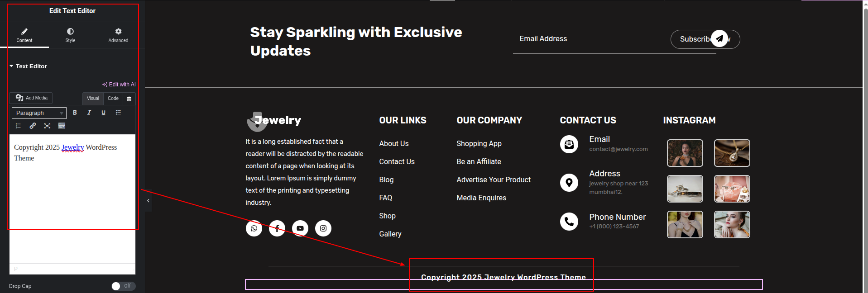Viewport: 868px width, 293px height.
Task: Click the insert/edit link icon
Action: click(33, 126)
